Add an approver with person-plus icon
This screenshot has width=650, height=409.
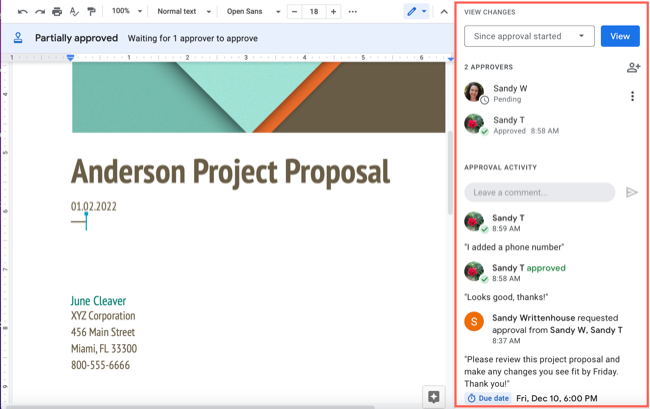click(633, 68)
